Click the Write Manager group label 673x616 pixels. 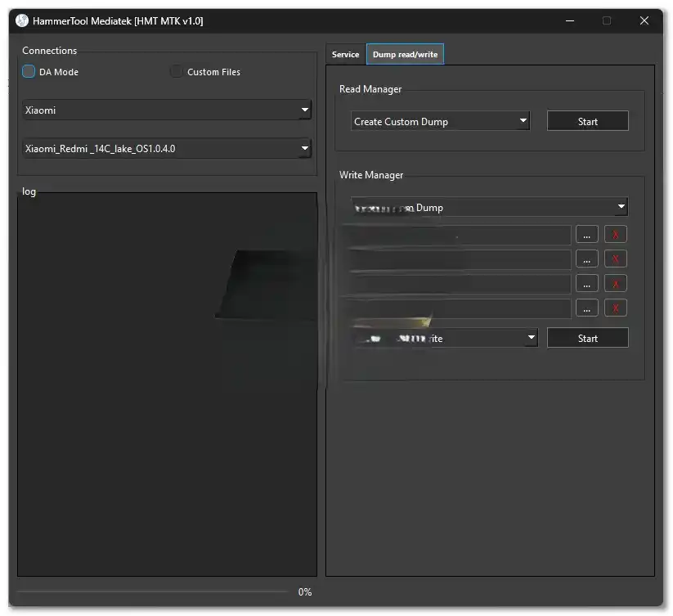coord(371,175)
